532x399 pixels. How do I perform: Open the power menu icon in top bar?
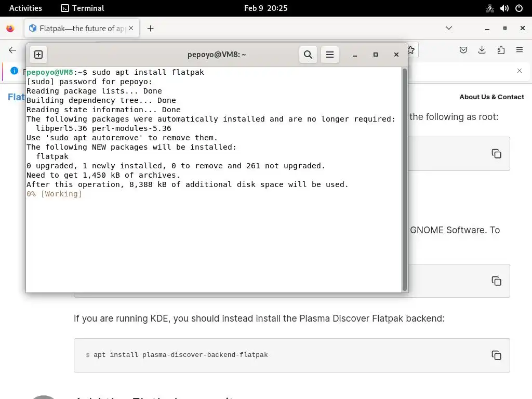point(519,8)
